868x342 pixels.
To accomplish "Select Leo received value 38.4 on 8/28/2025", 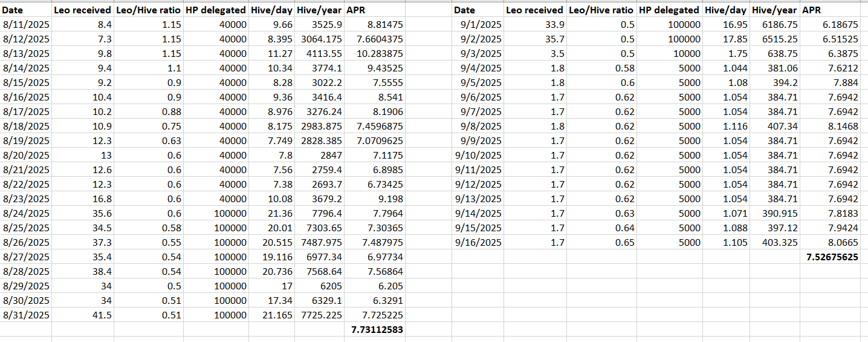I will tap(83, 272).
